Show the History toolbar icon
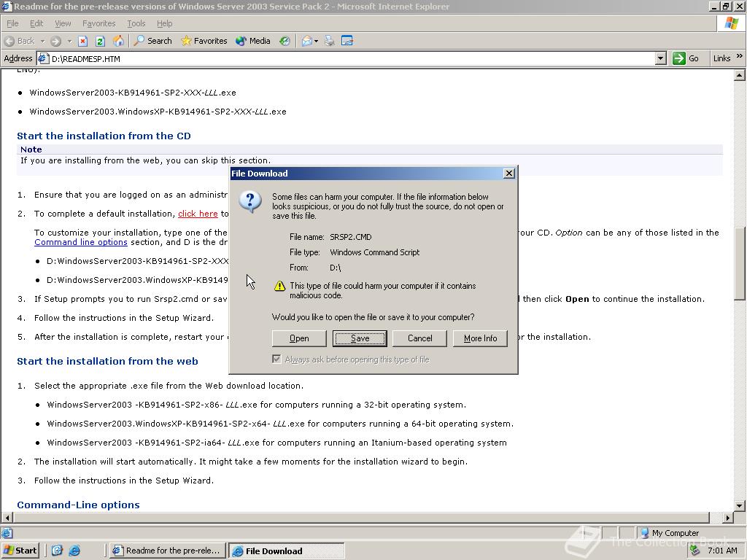 coord(285,41)
